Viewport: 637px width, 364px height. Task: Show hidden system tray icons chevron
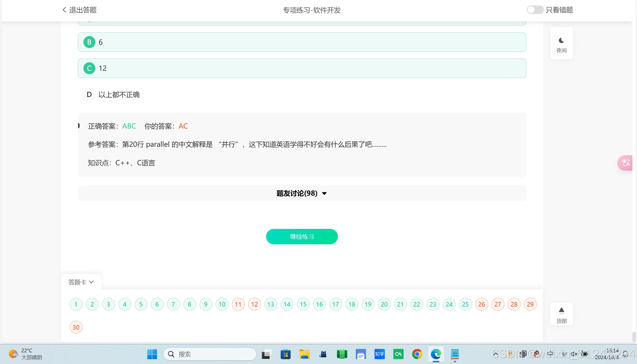click(496, 354)
